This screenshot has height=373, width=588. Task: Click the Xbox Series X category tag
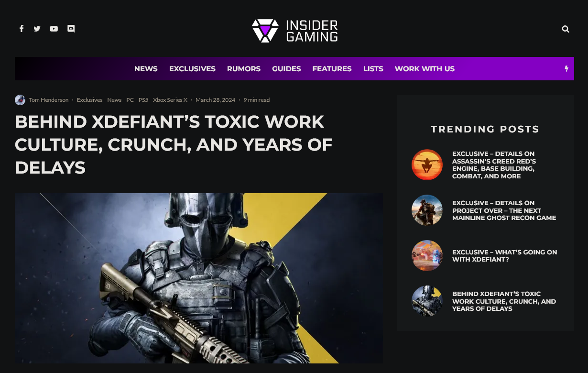pyautogui.click(x=170, y=100)
